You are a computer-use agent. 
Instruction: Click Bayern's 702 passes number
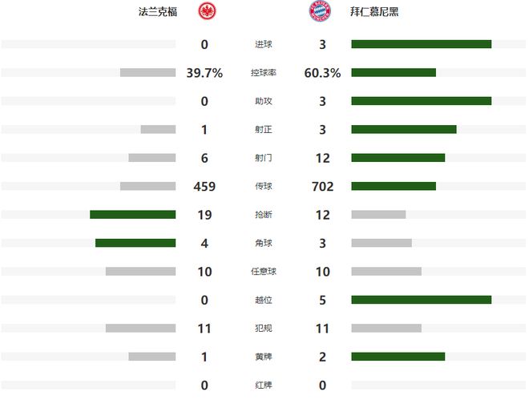[322, 187]
